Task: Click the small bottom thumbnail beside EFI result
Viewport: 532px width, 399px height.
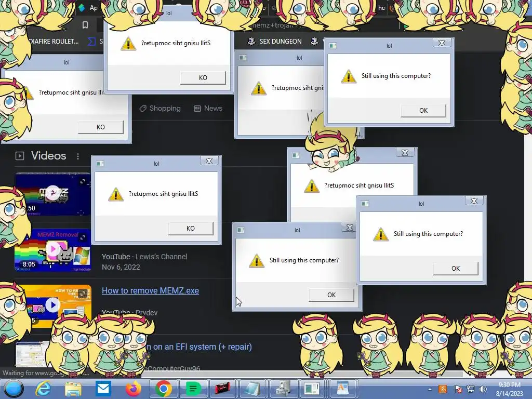Action: tap(32, 354)
